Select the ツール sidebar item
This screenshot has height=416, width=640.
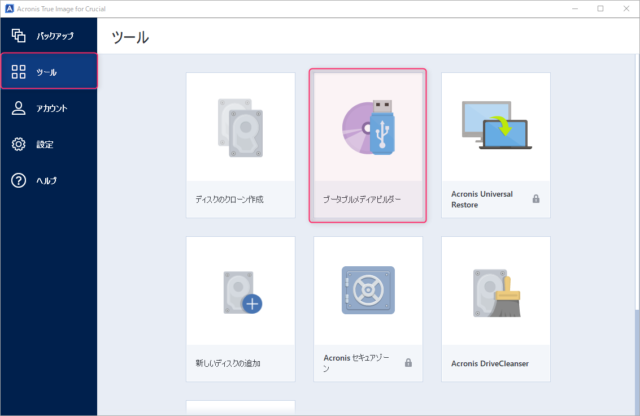(49, 71)
